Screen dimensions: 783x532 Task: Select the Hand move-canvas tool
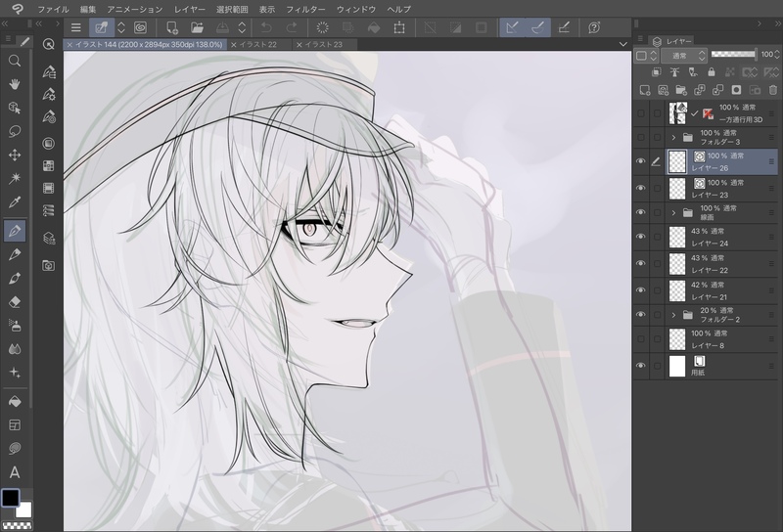point(15,84)
